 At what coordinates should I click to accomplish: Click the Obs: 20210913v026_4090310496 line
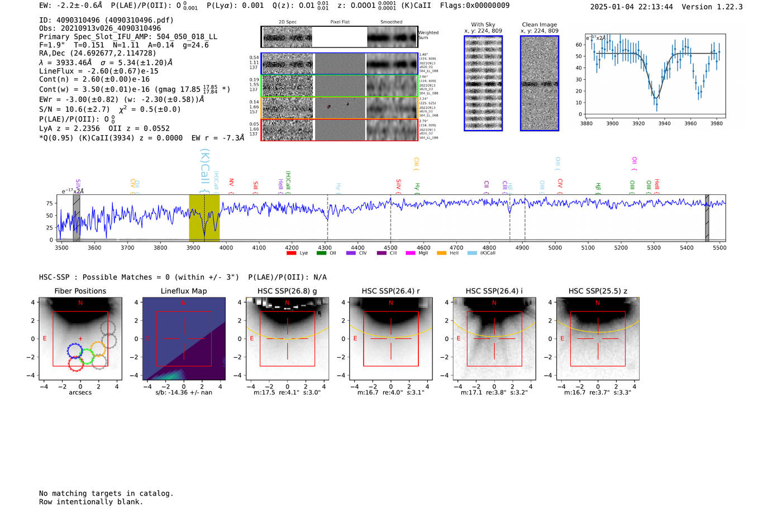pos(100,28)
